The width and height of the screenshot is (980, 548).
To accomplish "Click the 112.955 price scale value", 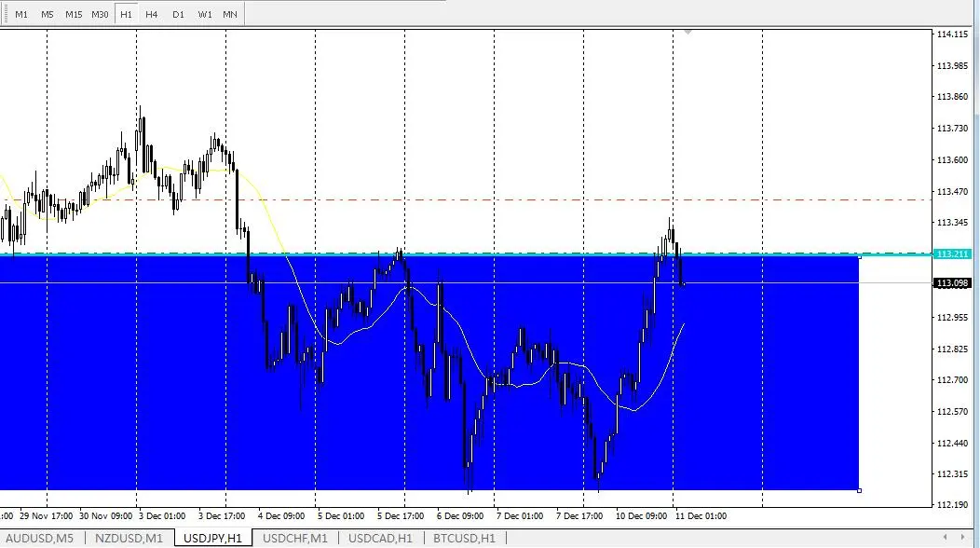I will coord(952,317).
